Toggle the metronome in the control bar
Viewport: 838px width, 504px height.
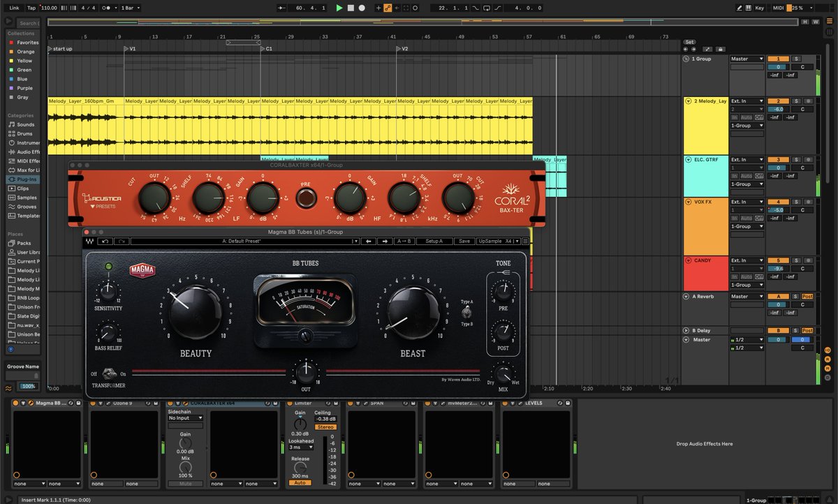pyautogui.click(x=105, y=8)
